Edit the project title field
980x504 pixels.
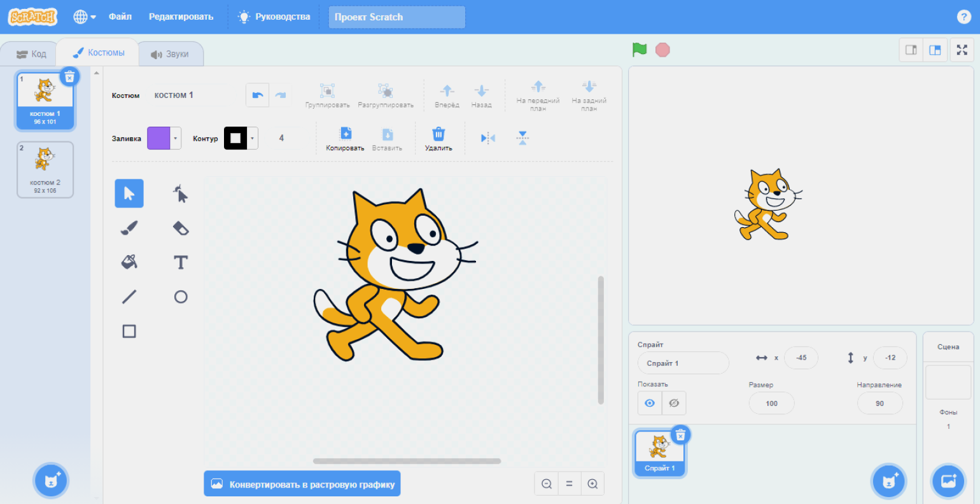pos(396,17)
